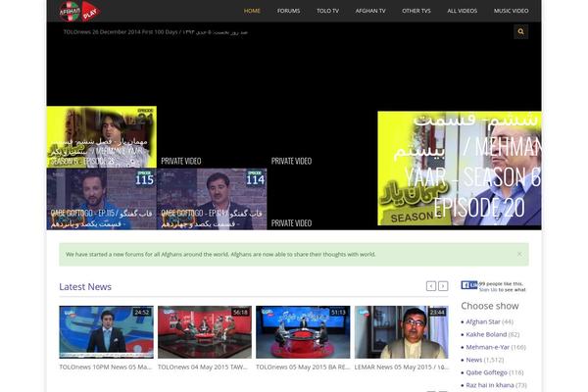Open Mehman Yaar Season 6 Episode 21 thumbnail
Image resolution: width=588 pixels, height=392 pixels.
click(x=102, y=137)
